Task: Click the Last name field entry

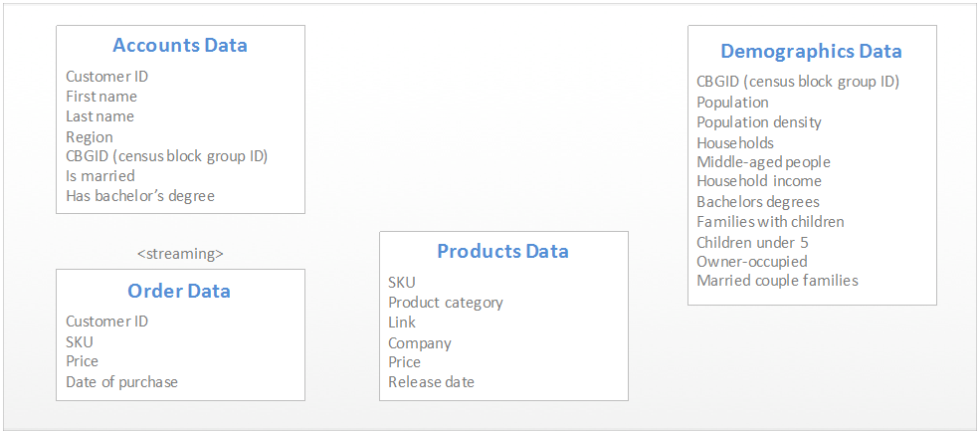Action: point(100,116)
